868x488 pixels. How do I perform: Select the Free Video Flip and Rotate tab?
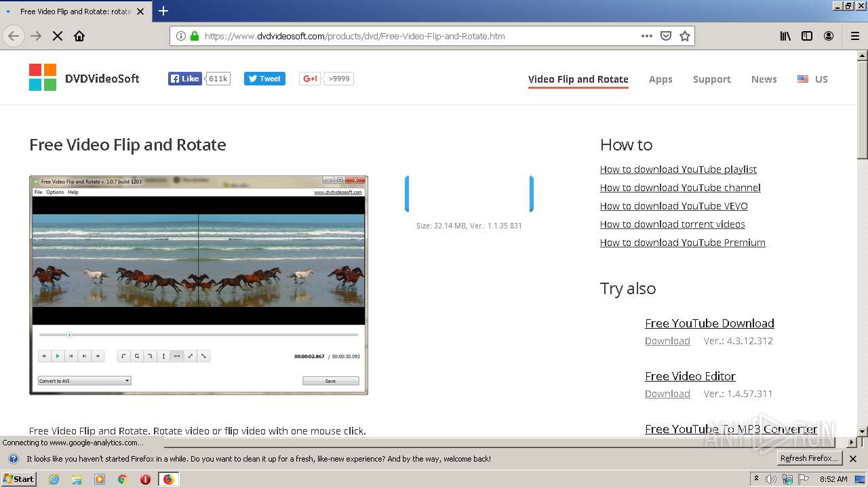point(75,12)
